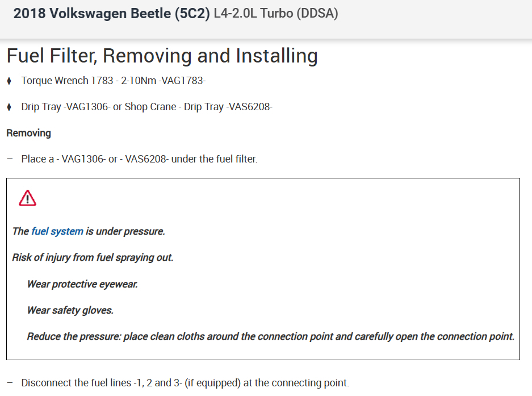532x396 pixels.
Task: Click the "Risk of injury from fuel" line
Action: coord(93,257)
